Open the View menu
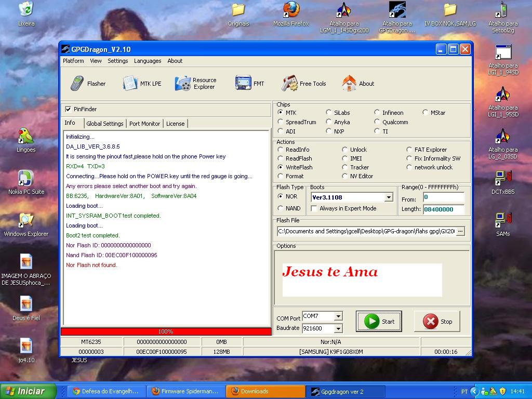The height and width of the screenshot is (399, 532). point(96,61)
